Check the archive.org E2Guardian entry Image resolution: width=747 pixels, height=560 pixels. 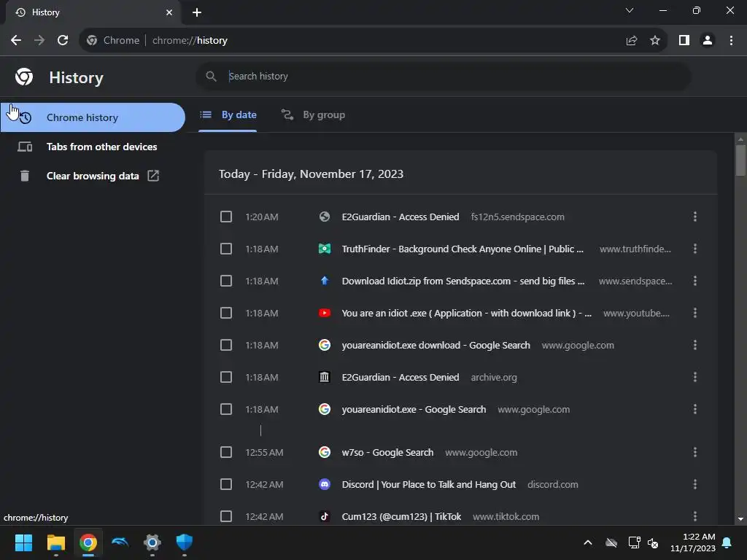(x=226, y=377)
